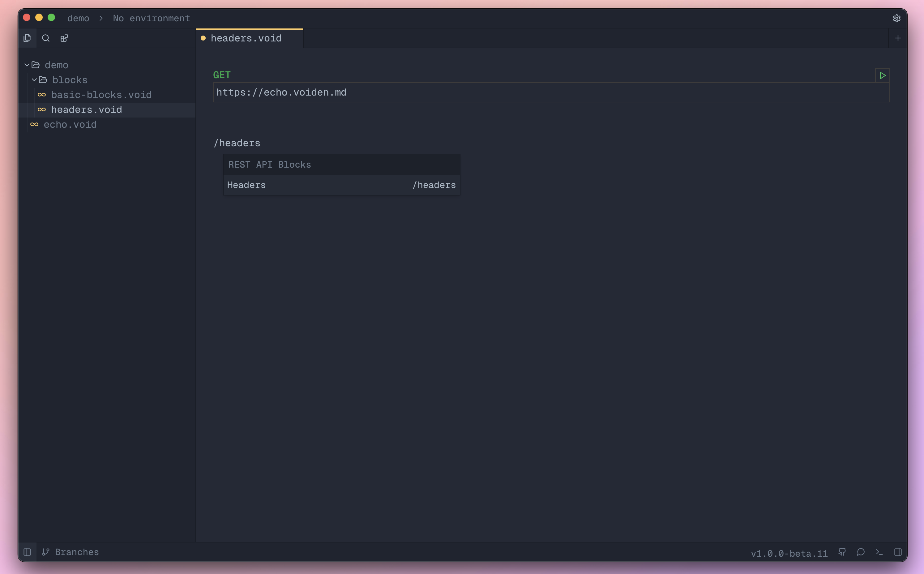Viewport: 924px width, 574px height.
Task: Toggle the left sidebar panel
Action: point(27,552)
